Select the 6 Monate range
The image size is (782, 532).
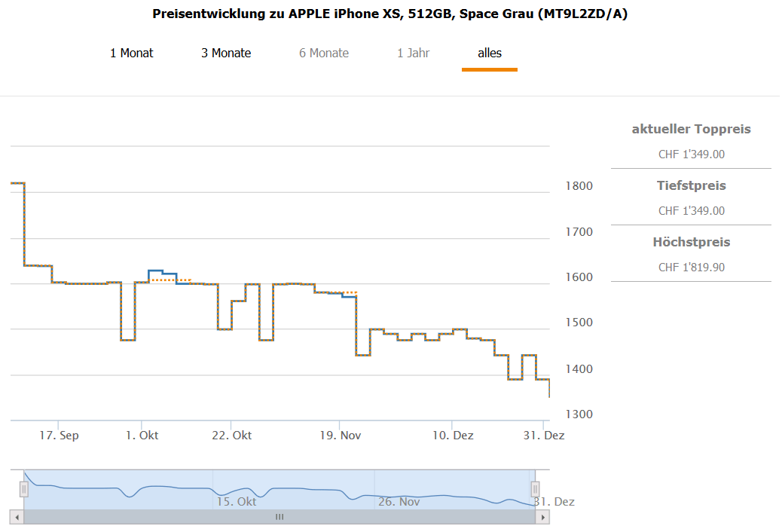point(324,53)
